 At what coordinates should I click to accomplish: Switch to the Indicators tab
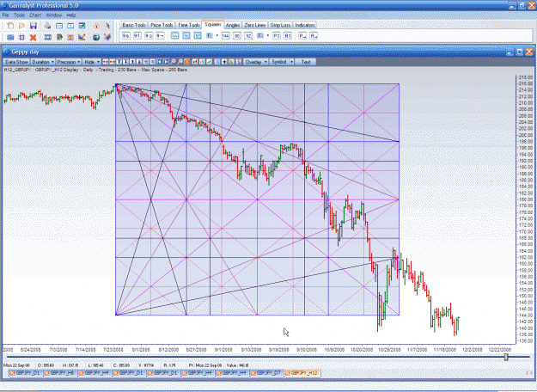coord(305,25)
